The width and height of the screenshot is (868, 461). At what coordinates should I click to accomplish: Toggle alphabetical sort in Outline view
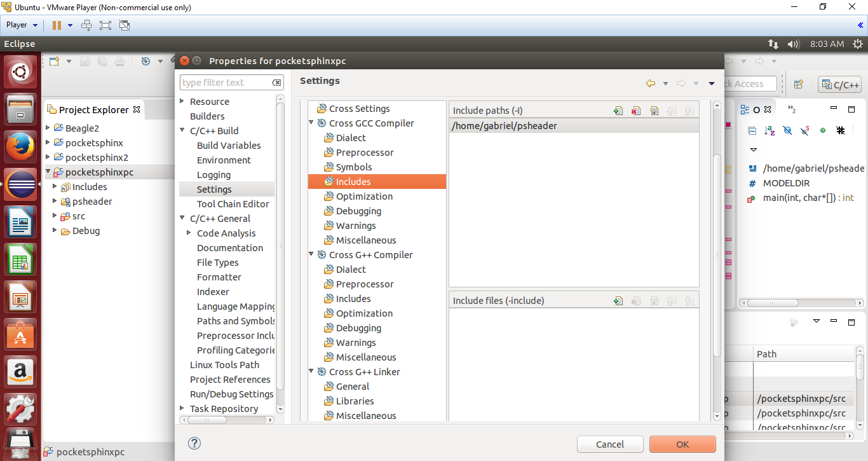770,130
